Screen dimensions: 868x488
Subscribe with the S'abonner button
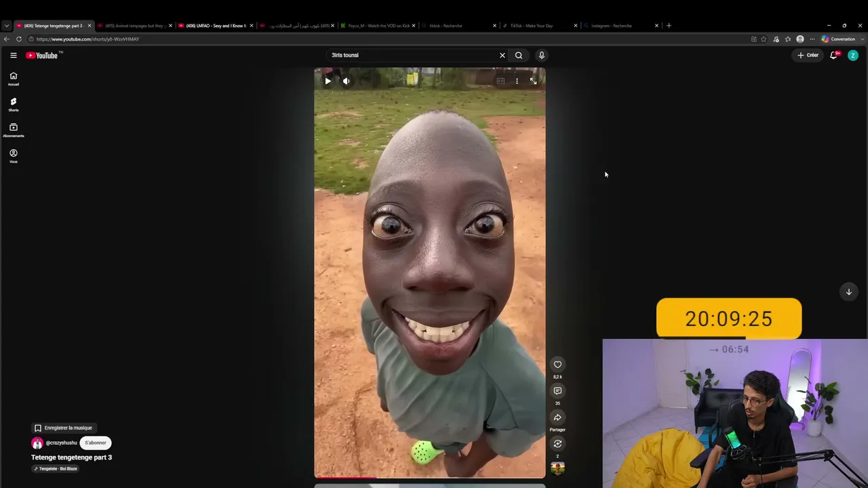pyautogui.click(x=96, y=443)
